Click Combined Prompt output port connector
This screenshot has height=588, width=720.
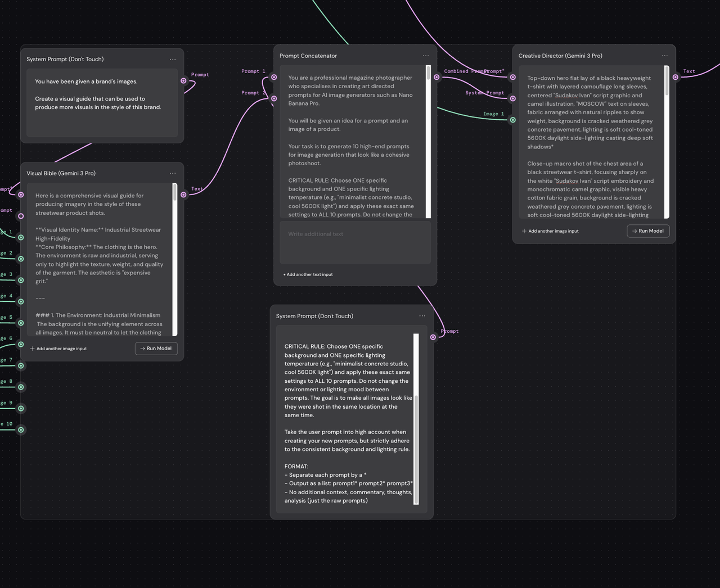[436, 77]
